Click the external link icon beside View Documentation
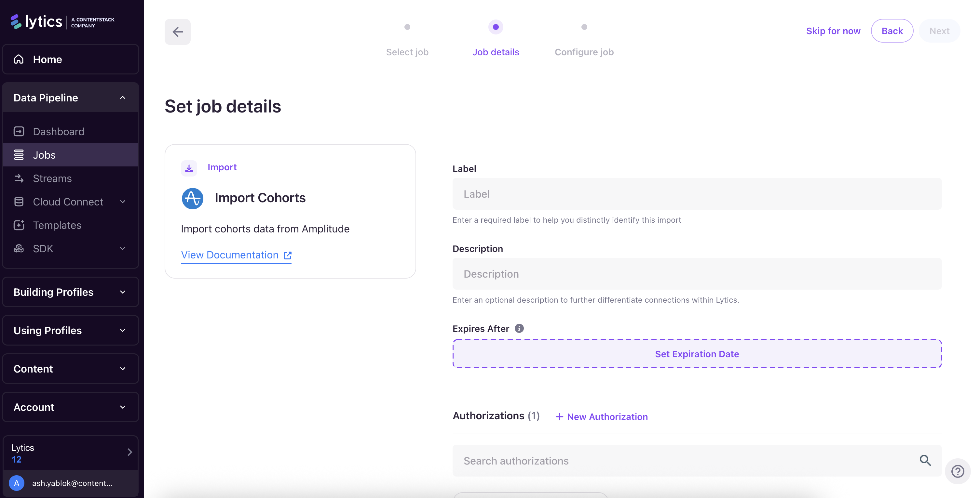 click(288, 256)
